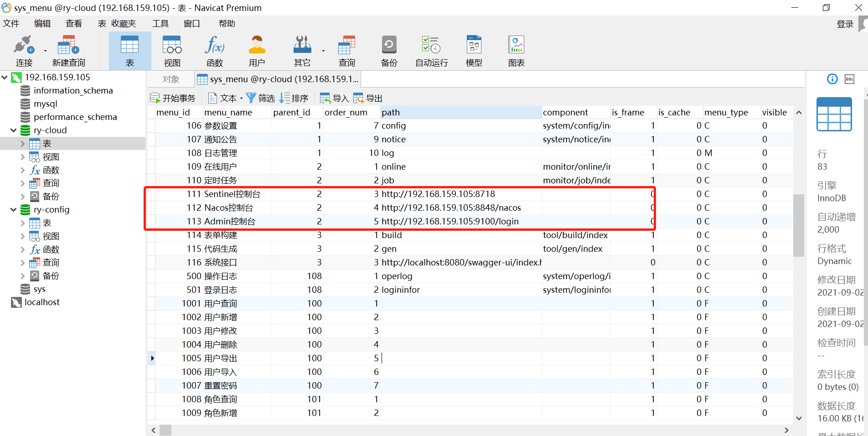Open the Tools menu
The height and width of the screenshot is (436, 868).
(160, 24)
